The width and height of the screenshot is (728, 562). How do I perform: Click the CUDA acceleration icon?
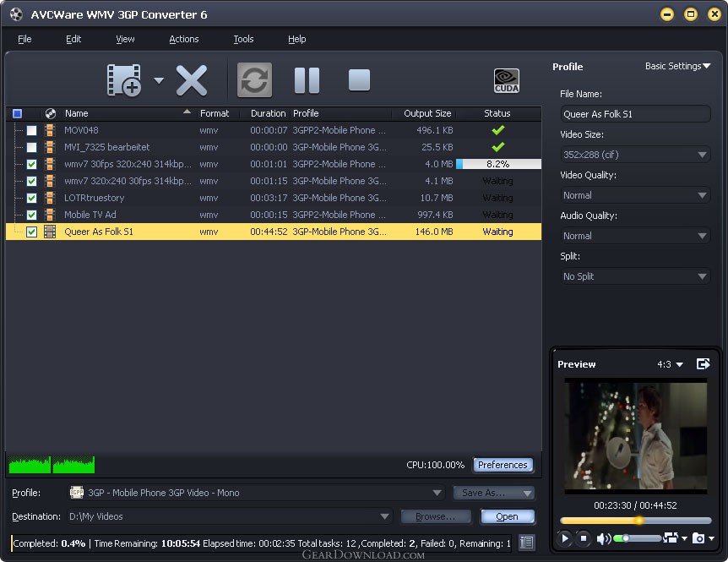tap(507, 81)
